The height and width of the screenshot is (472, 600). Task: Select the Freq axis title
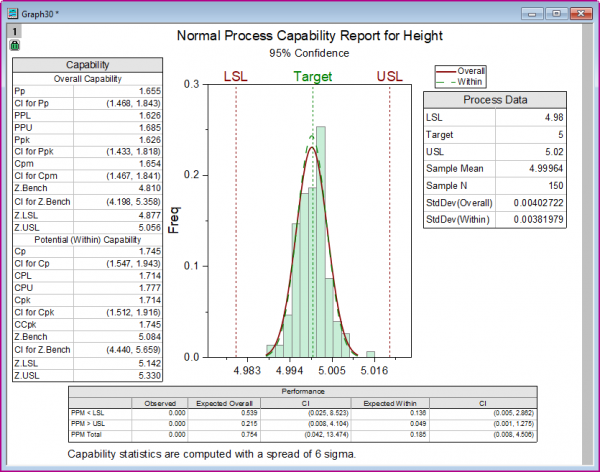click(174, 220)
